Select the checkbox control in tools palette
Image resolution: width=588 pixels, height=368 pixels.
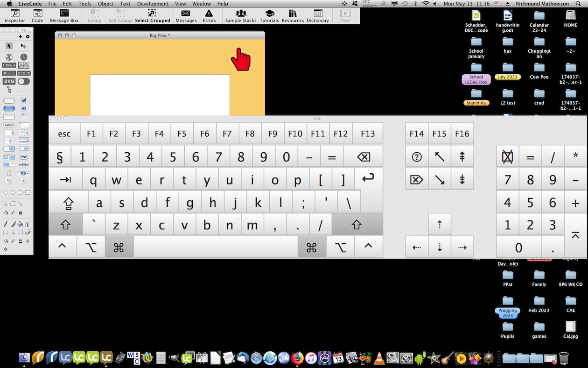[x=24, y=100]
